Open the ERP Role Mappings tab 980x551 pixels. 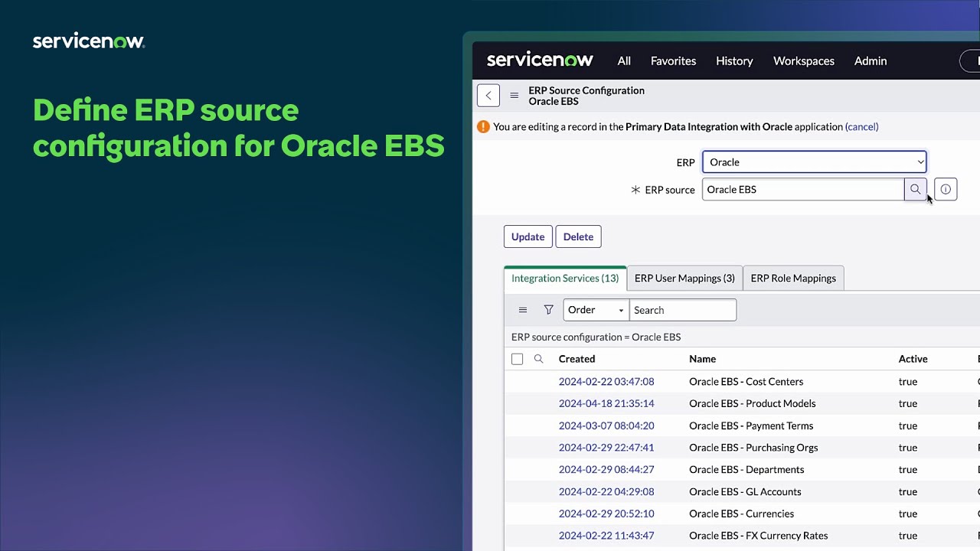[x=793, y=278]
